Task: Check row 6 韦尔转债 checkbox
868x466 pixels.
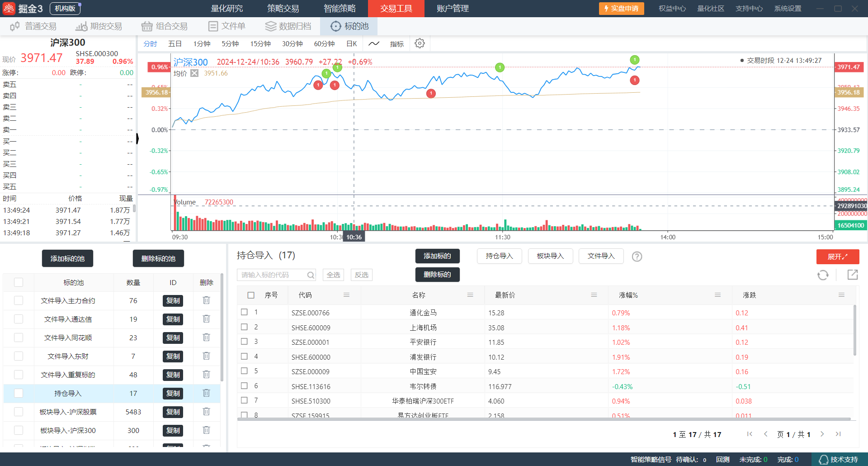Action: click(x=244, y=385)
